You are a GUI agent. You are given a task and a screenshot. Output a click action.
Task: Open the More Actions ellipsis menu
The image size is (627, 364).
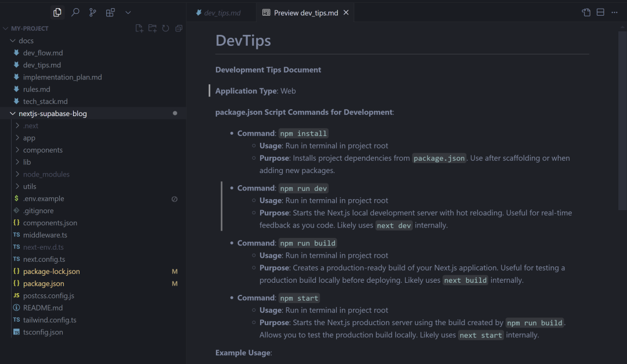(x=615, y=12)
